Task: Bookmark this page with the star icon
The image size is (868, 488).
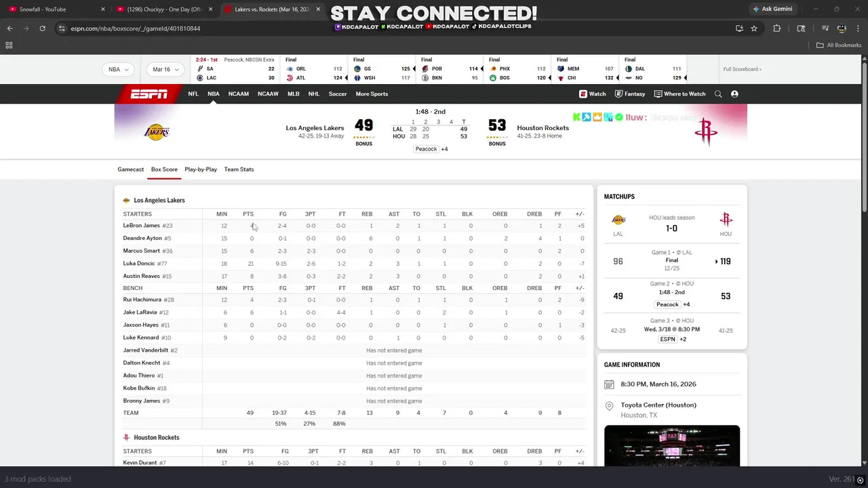Action: coord(754,28)
